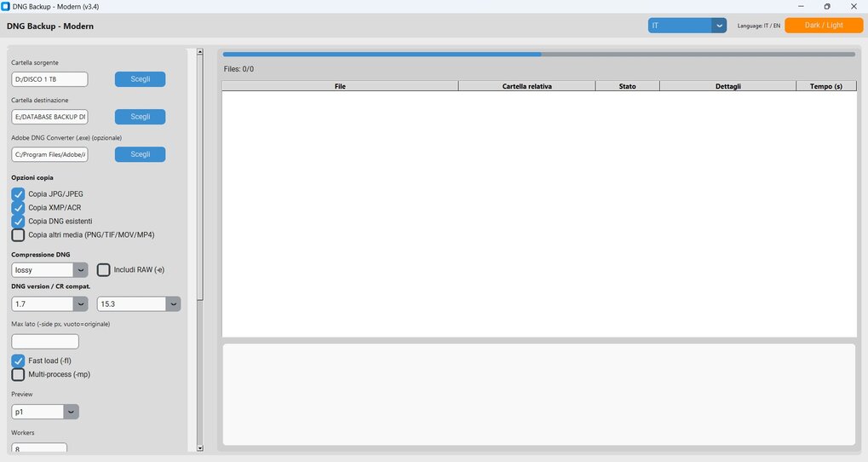Disable Fast load (-fl) checkbox
Viewport: 868px width, 462px height.
tap(18, 361)
